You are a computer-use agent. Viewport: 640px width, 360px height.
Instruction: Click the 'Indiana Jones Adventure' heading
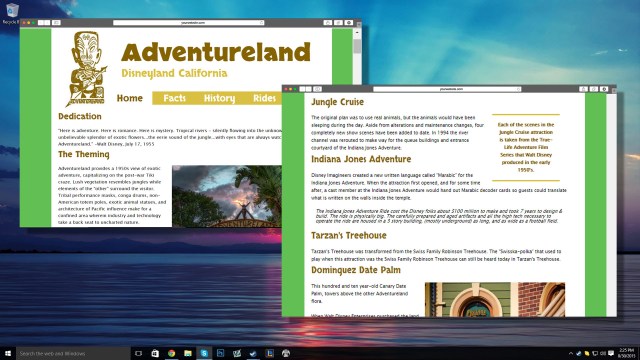click(x=361, y=159)
